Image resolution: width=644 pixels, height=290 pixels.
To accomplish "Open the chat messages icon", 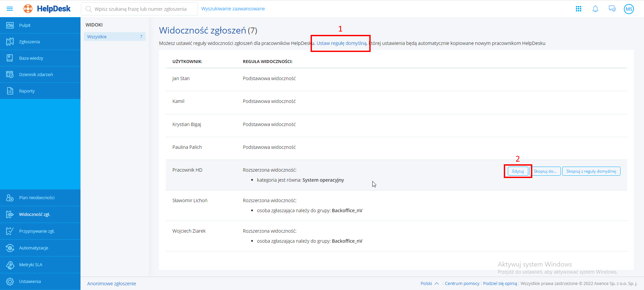I will point(612,9).
